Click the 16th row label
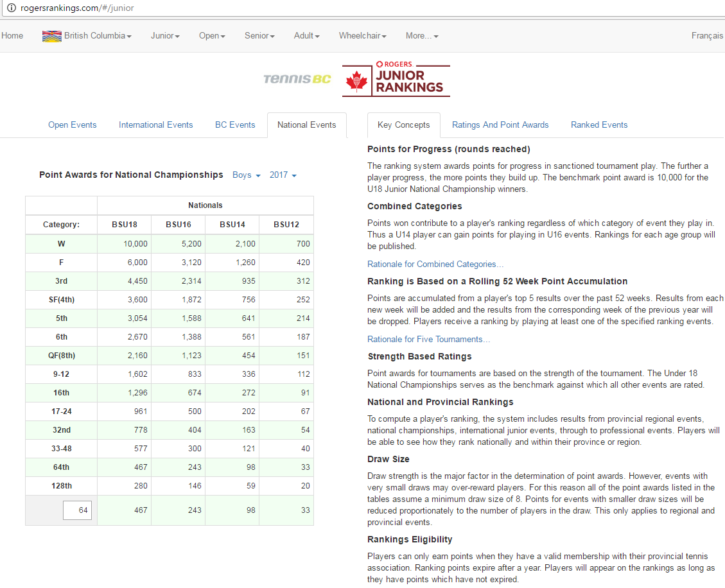 [x=62, y=392]
